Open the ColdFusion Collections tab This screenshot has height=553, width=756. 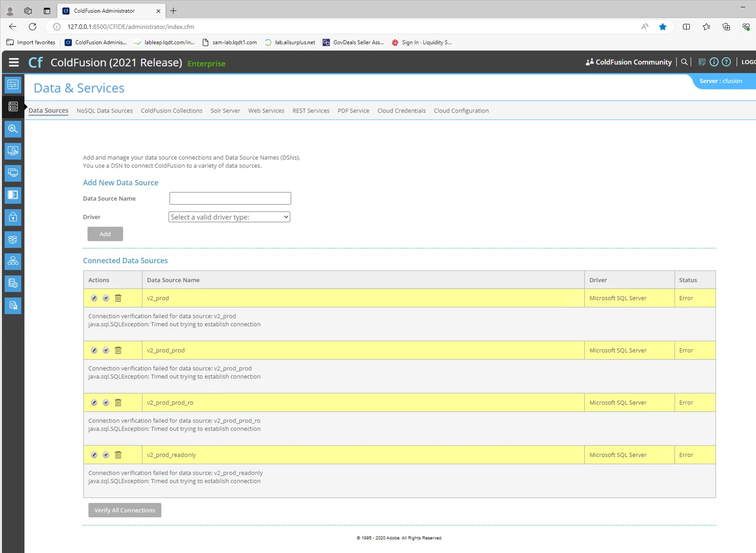[x=172, y=110]
